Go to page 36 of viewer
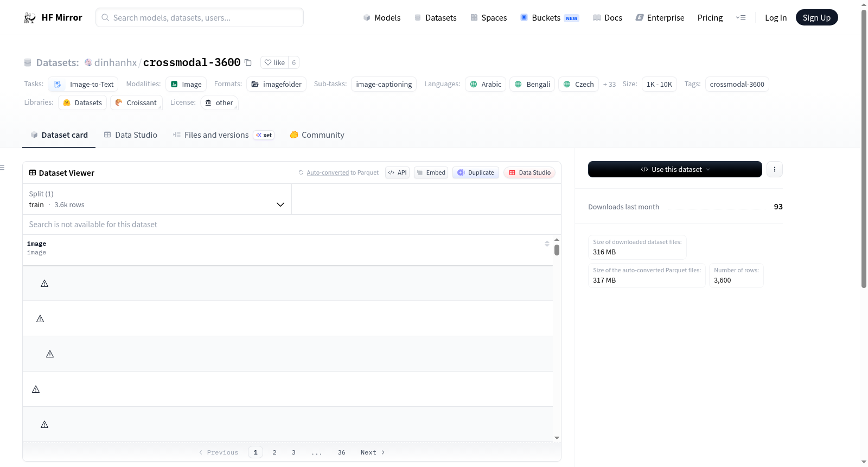 click(342, 452)
